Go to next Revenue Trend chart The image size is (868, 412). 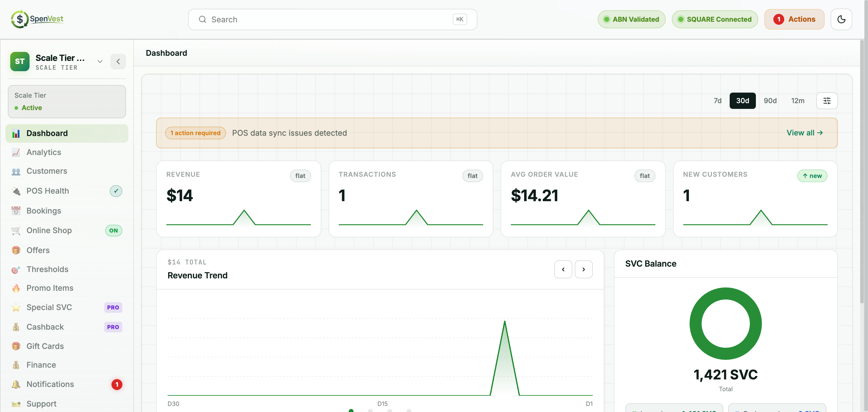coord(583,269)
